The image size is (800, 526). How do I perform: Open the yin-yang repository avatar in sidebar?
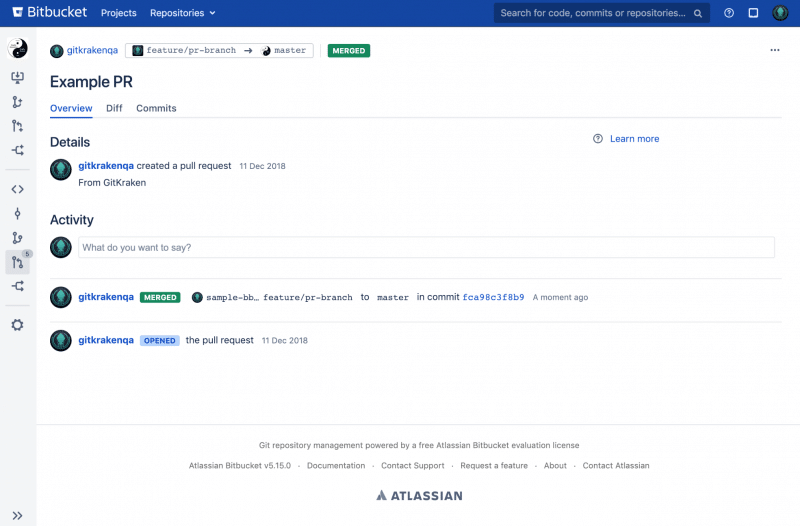coord(17,48)
